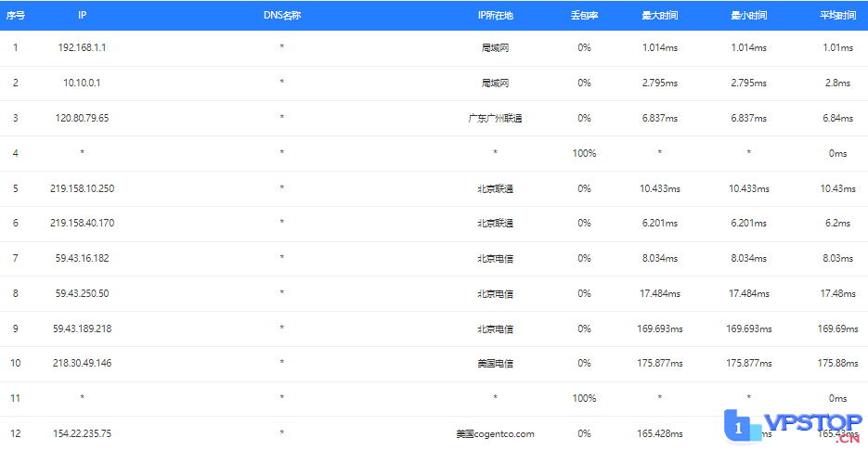
Task: Click the DNS名称 column header
Action: coord(282,16)
